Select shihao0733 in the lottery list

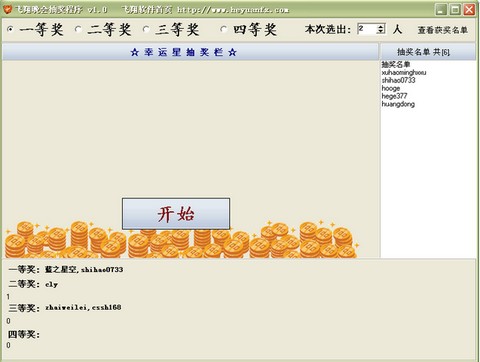pyautogui.click(x=398, y=80)
